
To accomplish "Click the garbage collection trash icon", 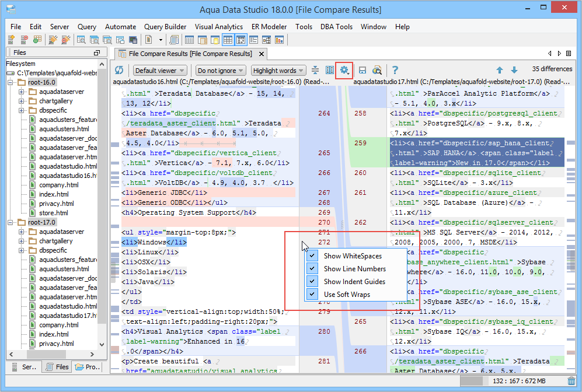I will (x=571, y=381).
